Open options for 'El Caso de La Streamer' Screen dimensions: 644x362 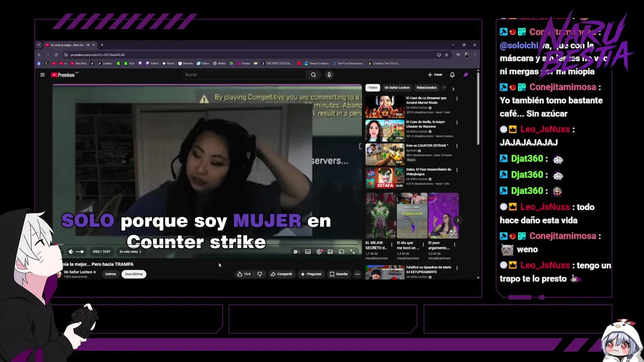tap(457, 99)
